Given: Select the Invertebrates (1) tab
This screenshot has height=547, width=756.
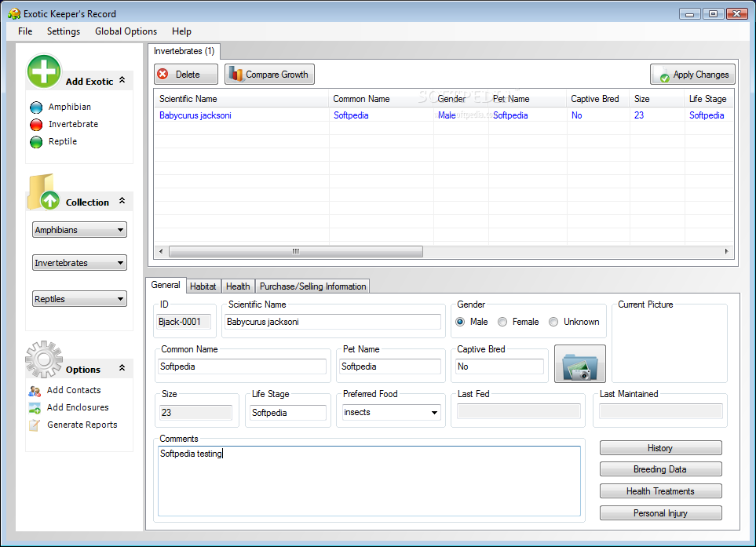Looking at the screenshot, I should click(x=184, y=51).
